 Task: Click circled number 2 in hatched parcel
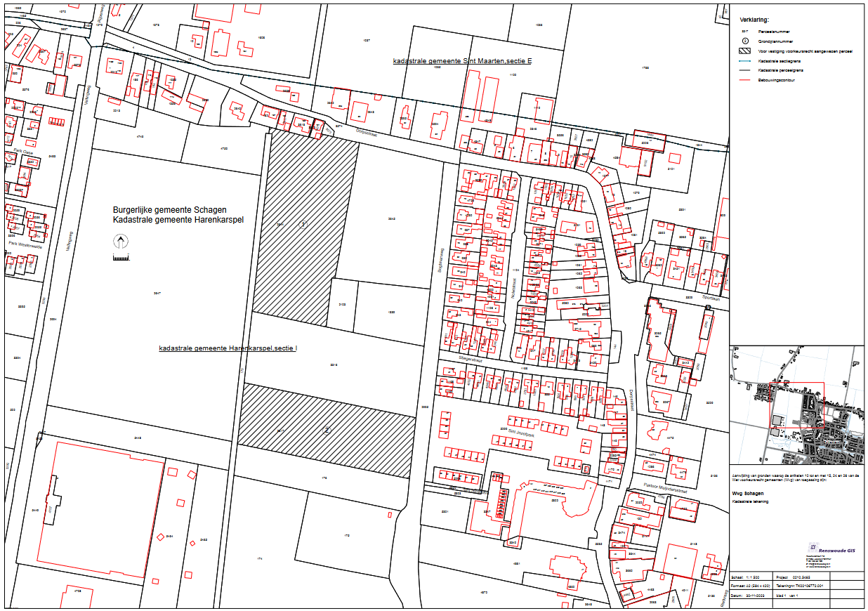(x=327, y=430)
